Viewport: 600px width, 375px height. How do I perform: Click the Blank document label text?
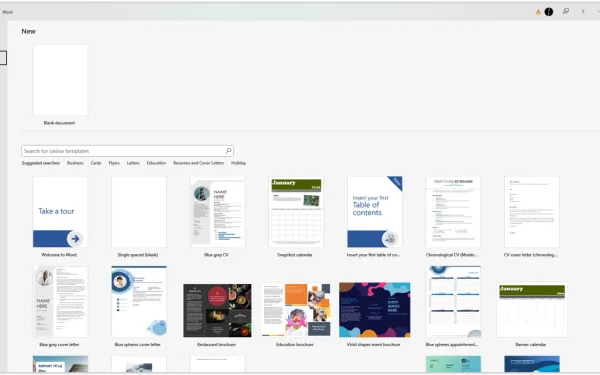[59, 123]
